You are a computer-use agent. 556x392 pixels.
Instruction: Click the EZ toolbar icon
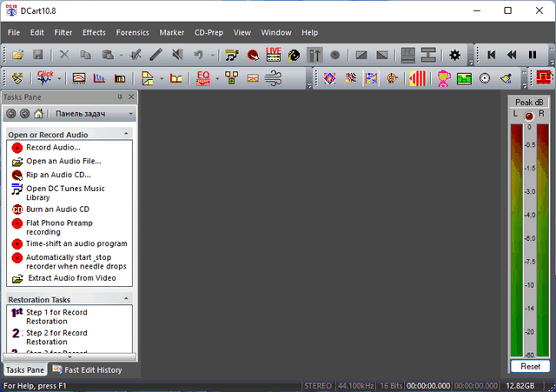click(x=17, y=78)
